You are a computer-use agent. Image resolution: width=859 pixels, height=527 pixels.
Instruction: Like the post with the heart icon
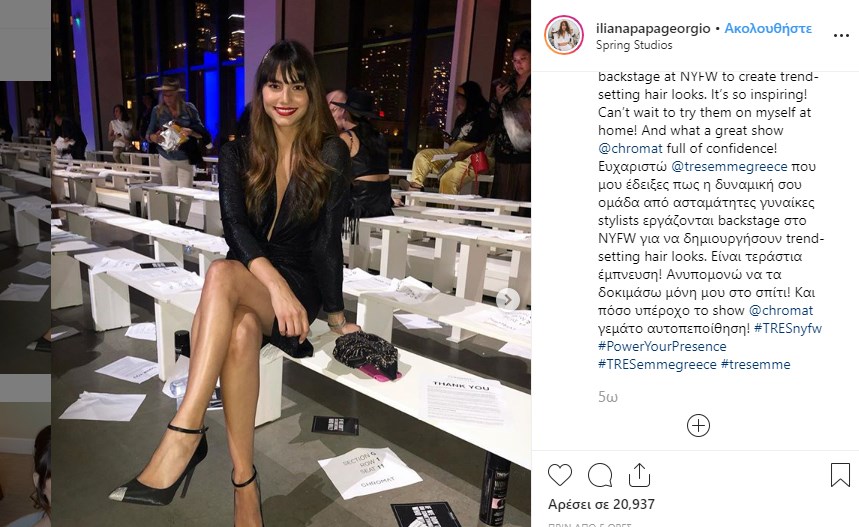[x=559, y=475]
